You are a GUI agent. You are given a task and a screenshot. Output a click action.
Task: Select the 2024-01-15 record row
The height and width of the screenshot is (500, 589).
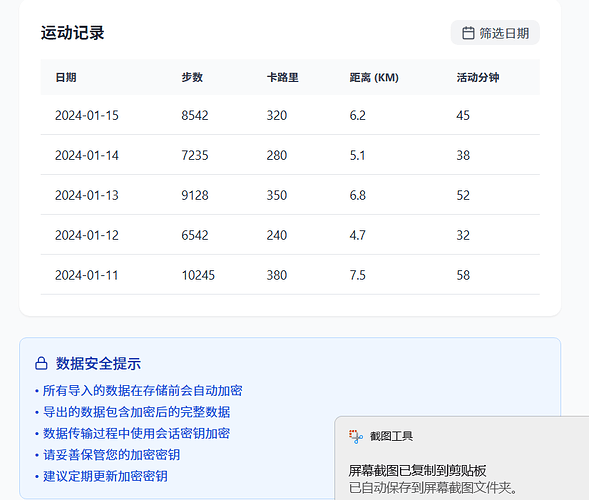[x=290, y=115]
